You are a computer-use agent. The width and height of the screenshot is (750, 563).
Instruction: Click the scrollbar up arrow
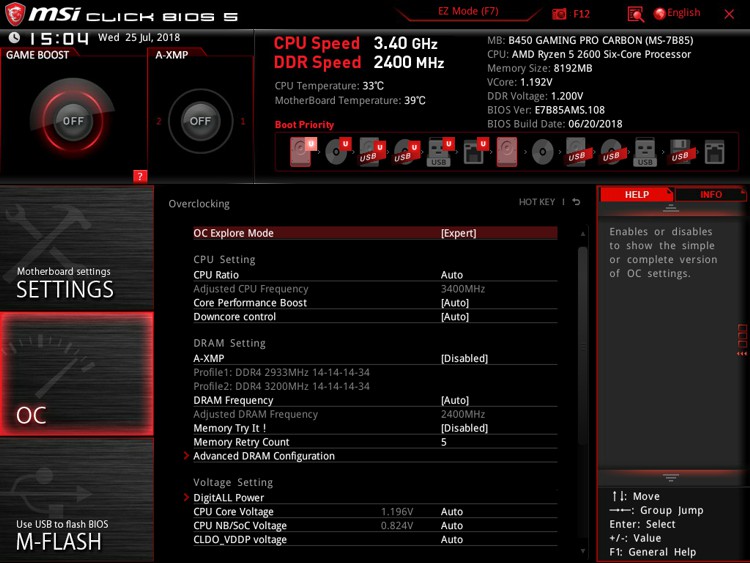(583, 233)
